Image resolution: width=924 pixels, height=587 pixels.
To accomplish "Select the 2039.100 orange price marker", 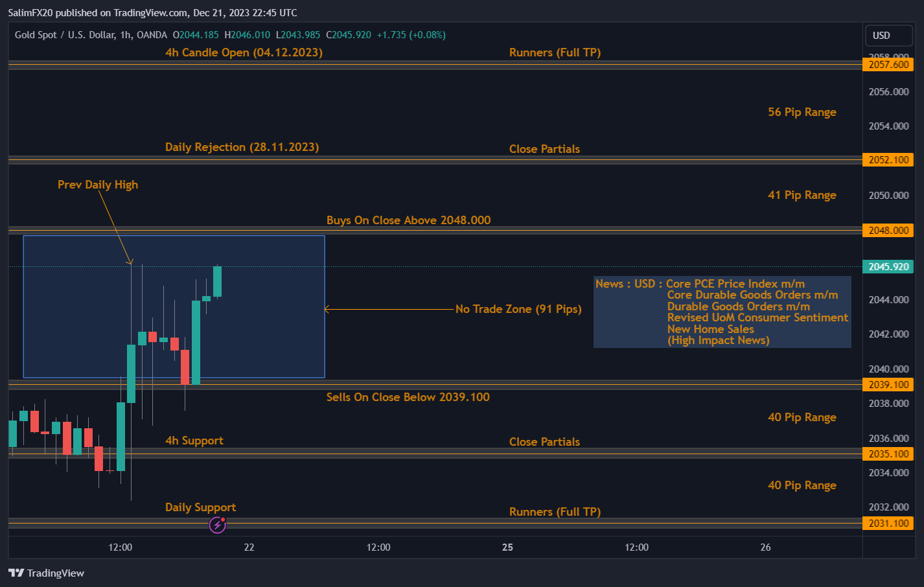I will tap(888, 384).
